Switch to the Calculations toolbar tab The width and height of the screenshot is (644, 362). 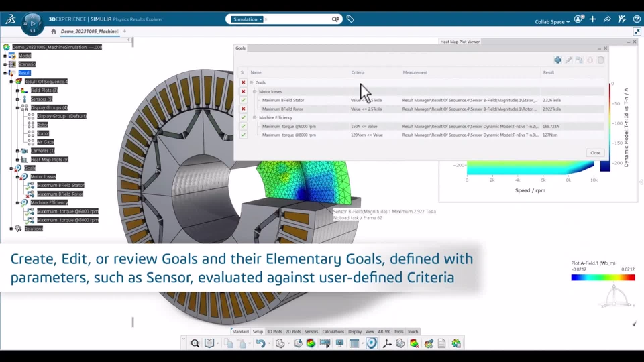click(x=333, y=332)
